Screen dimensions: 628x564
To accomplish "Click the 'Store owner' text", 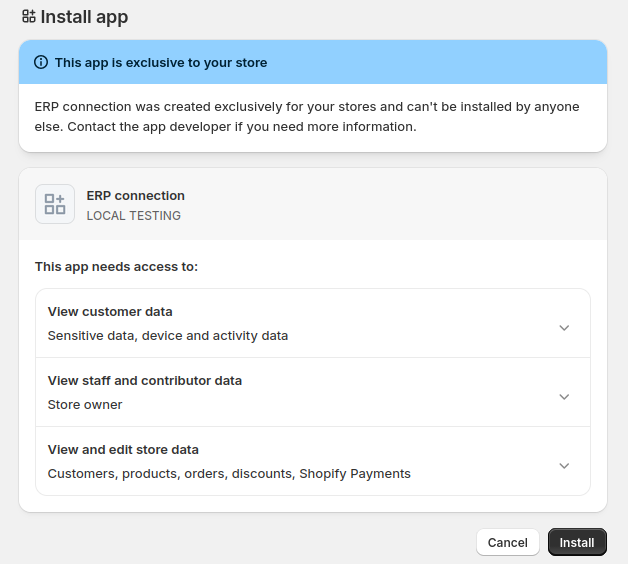I will pyautogui.click(x=85, y=405).
